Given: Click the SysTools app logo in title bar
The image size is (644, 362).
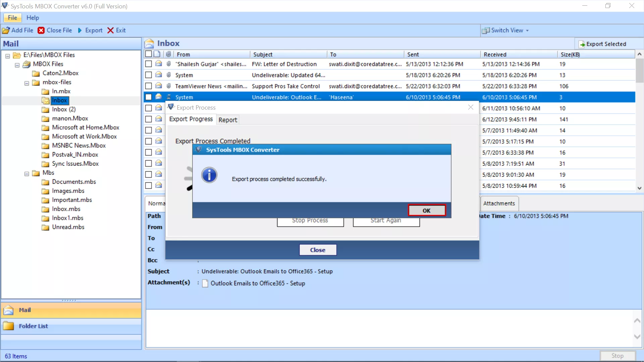Looking at the screenshot, I should pyautogui.click(x=5, y=6).
